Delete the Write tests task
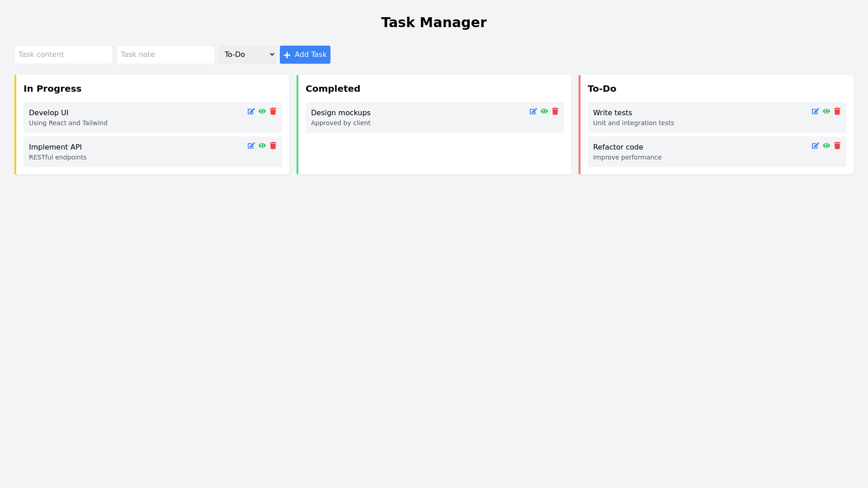 837,111
